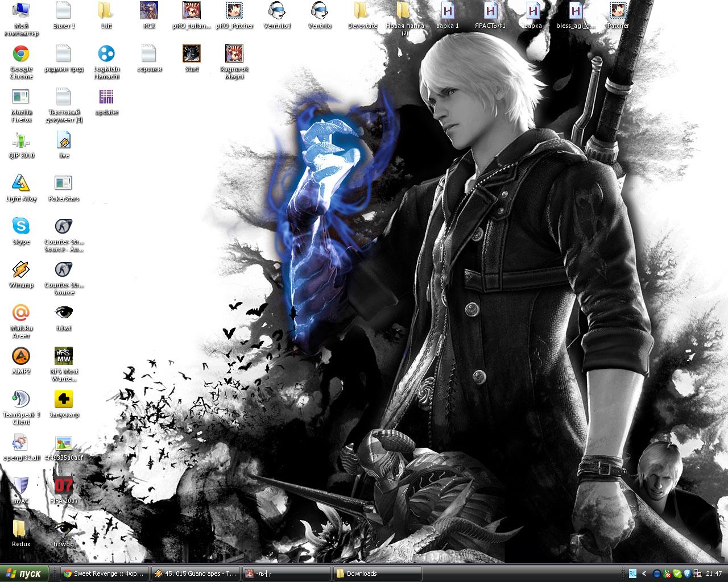This screenshot has width=728, height=582.
Task: Open the пуск Start menu
Action: [x=24, y=573]
